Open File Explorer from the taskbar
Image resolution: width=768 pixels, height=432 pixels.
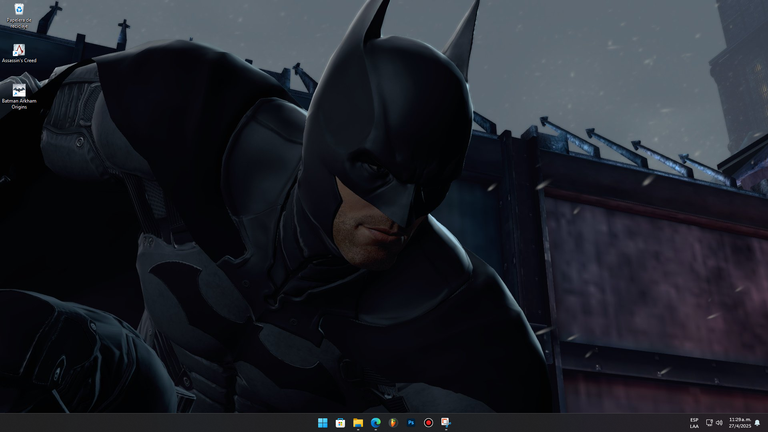coord(358,423)
